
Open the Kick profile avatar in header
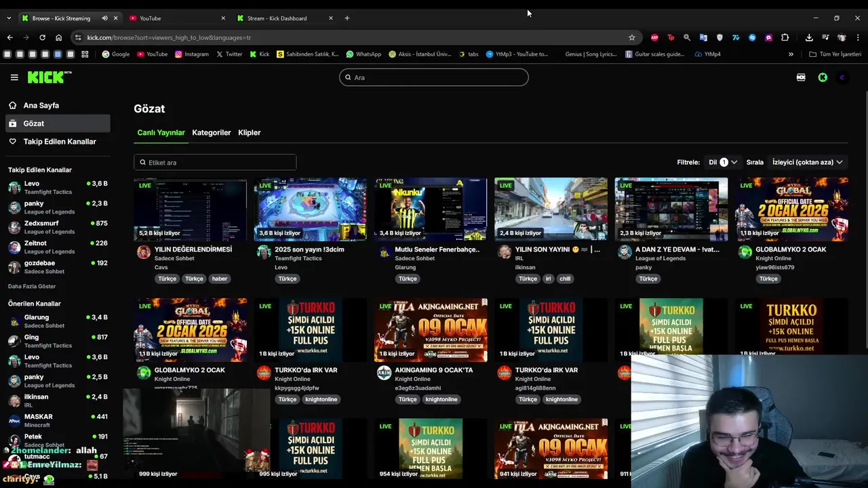(842, 77)
